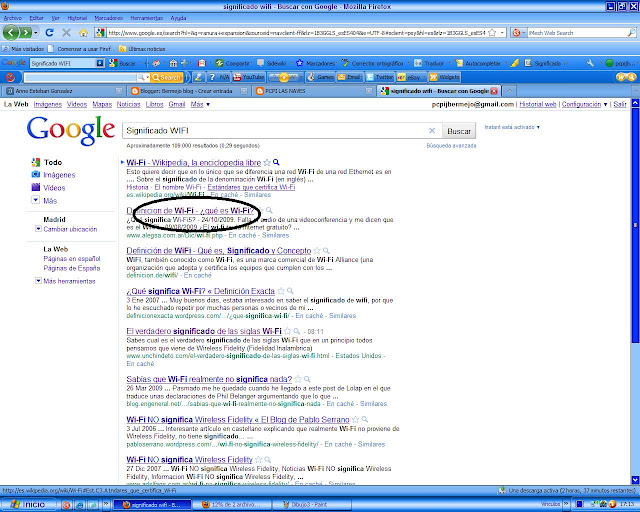Open Email from the iMesh toolbar

tap(350, 77)
